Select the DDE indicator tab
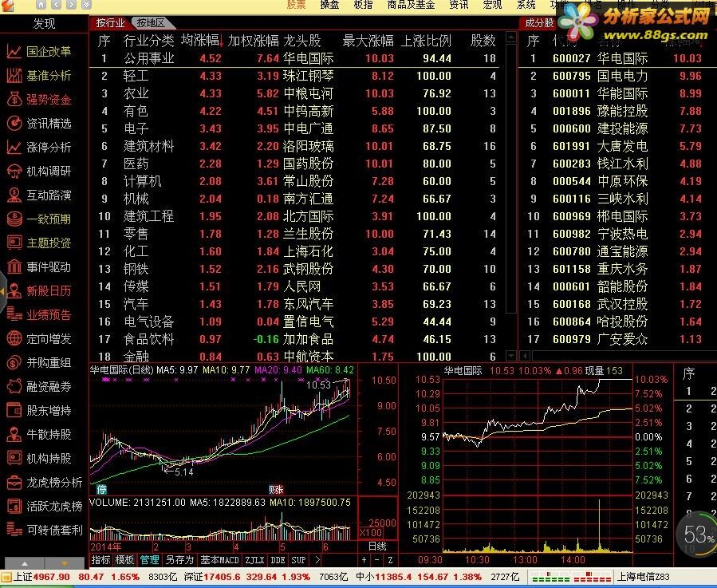 tap(278, 559)
